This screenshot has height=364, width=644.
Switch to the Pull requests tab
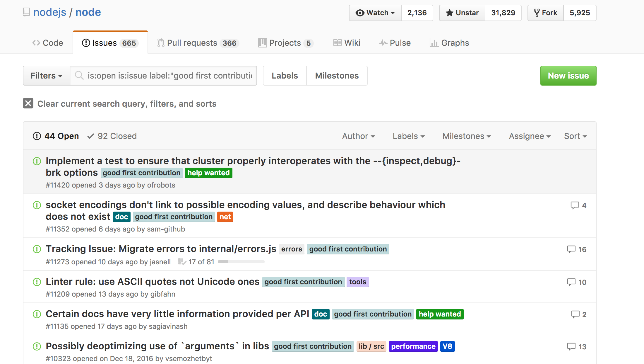[198, 43]
